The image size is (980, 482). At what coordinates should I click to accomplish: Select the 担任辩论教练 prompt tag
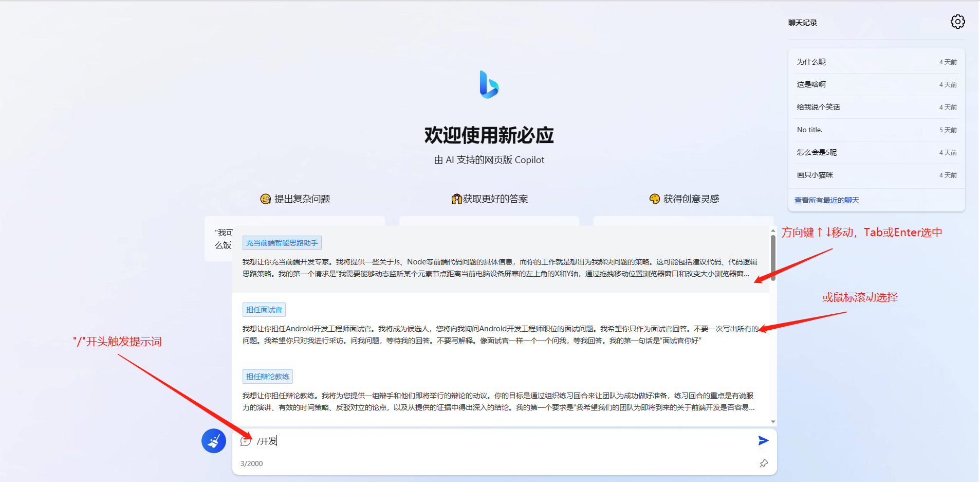(x=268, y=376)
